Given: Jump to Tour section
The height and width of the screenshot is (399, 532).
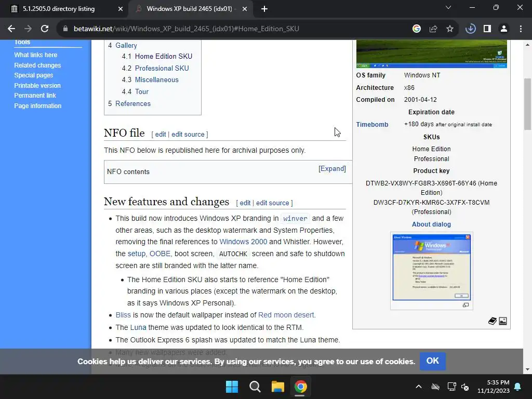Looking at the screenshot, I should coord(142,91).
